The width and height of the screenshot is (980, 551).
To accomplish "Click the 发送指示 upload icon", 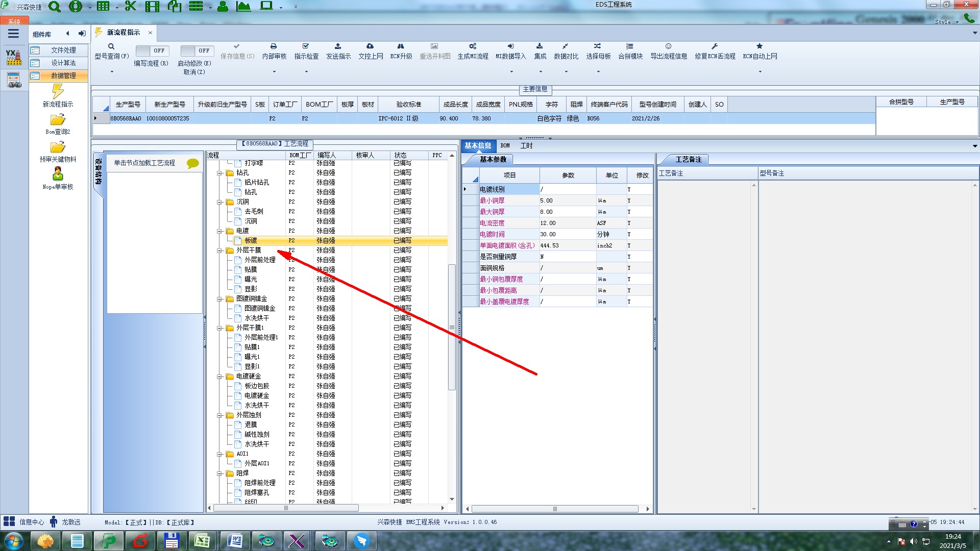I will click(x=338, y=46).
